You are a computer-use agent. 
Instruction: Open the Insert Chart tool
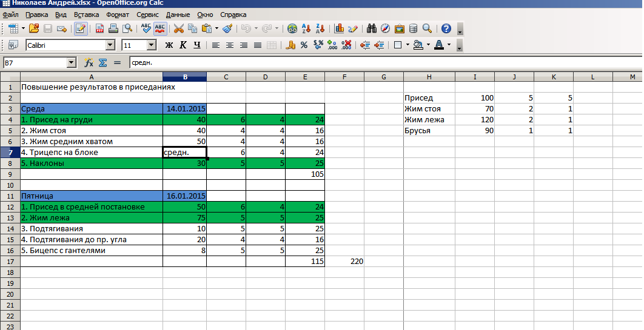pos(340,28)
